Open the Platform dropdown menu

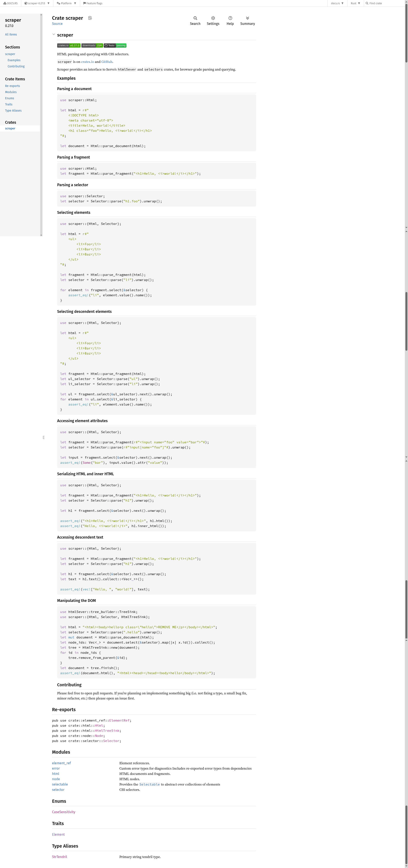(x=66, y=3)
